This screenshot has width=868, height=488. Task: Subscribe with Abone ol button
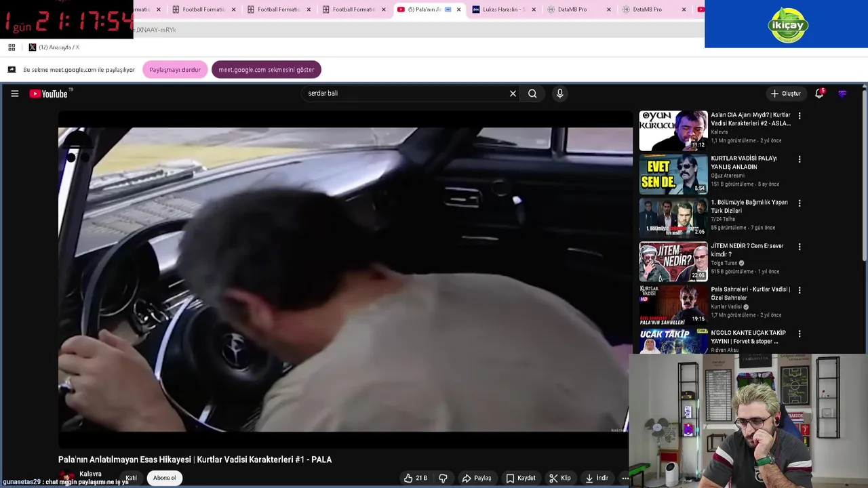pyautogui.click(x=164, y=478)
